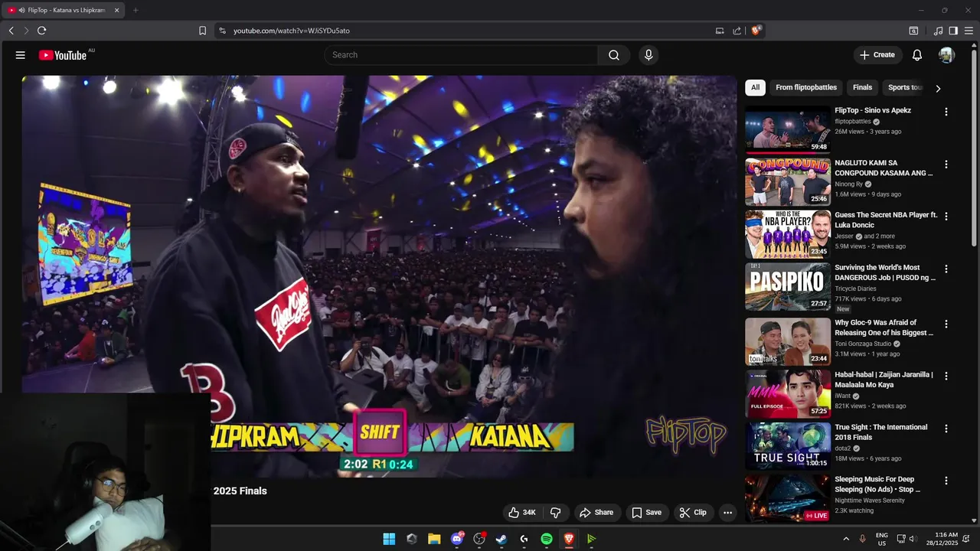Open the Windows Start menu
The image size is (980, 551).
[x=389, y=539]
